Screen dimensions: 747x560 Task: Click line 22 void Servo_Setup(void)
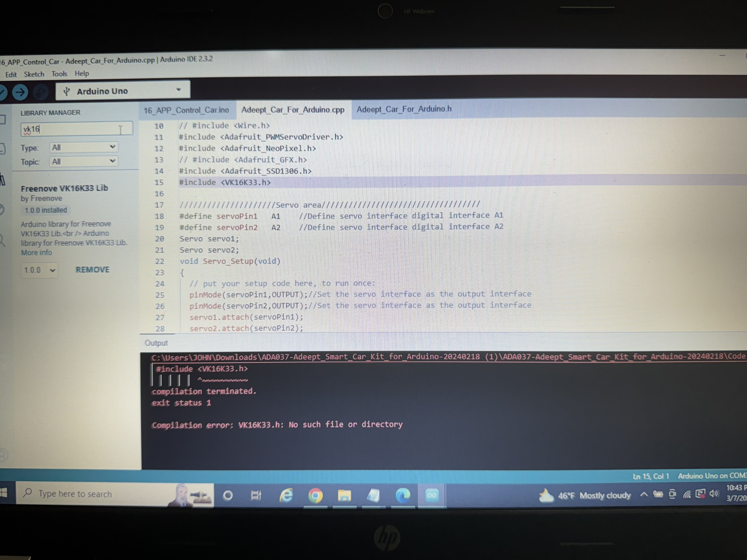click(x=230, y=261)
